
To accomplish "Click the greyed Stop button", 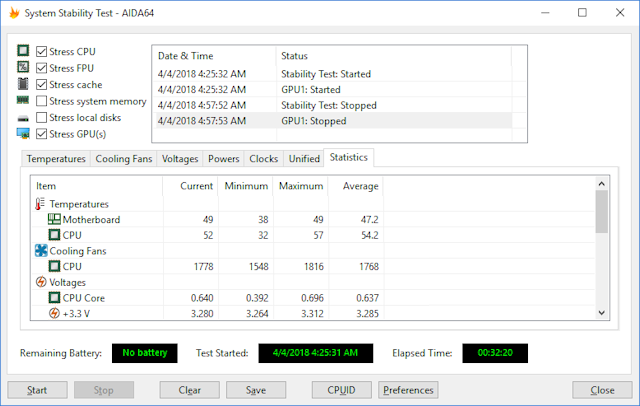I will 104,390.
